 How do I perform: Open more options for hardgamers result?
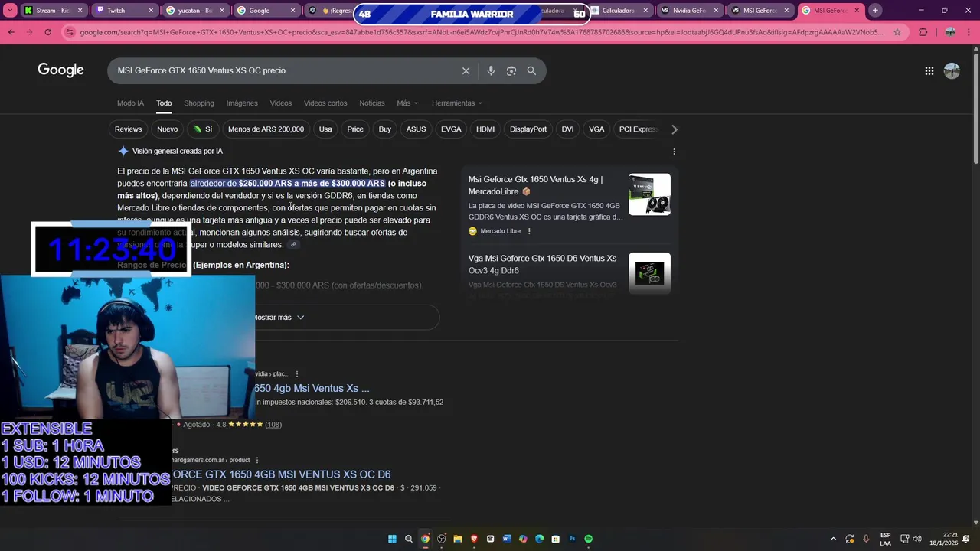click(257, 460)
